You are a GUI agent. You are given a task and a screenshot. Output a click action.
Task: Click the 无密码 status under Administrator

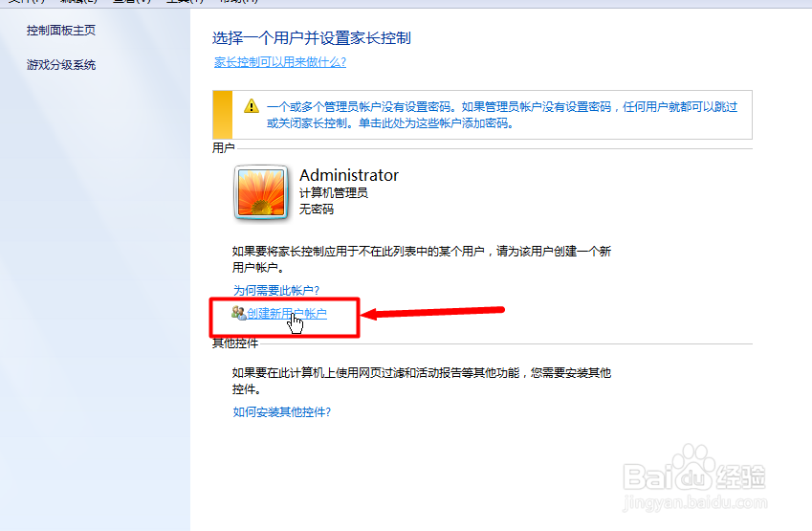pyautogui.click(x=317, y=209)
